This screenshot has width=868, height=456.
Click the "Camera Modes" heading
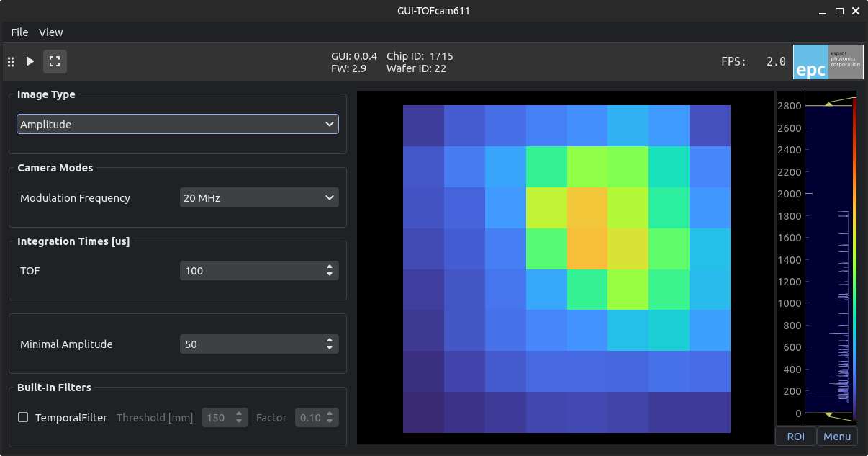(x=55, y=168)
